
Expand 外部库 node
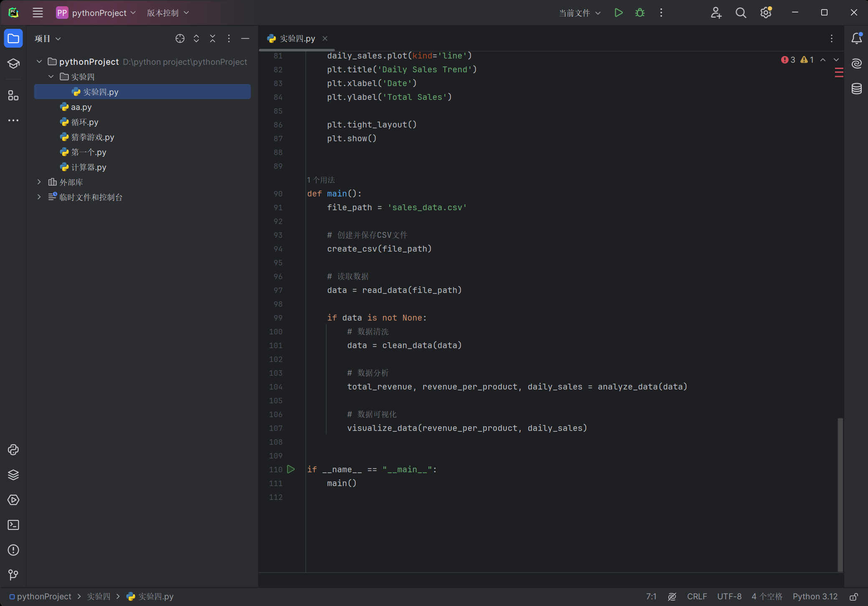coord(39,182)
